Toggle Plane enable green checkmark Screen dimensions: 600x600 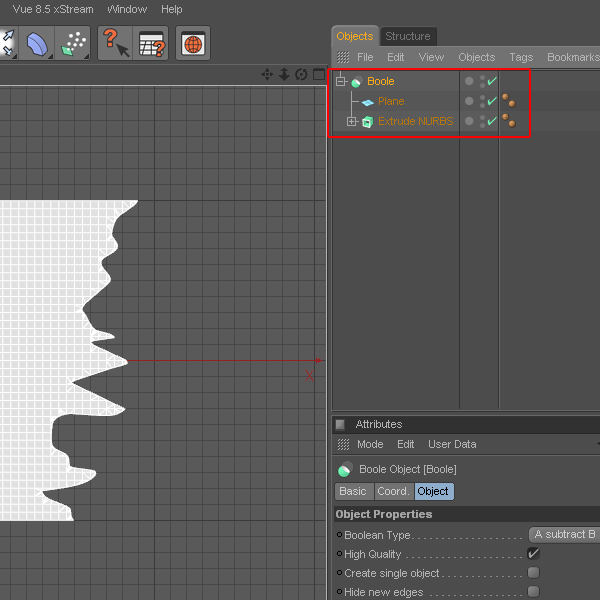point(492,101)
